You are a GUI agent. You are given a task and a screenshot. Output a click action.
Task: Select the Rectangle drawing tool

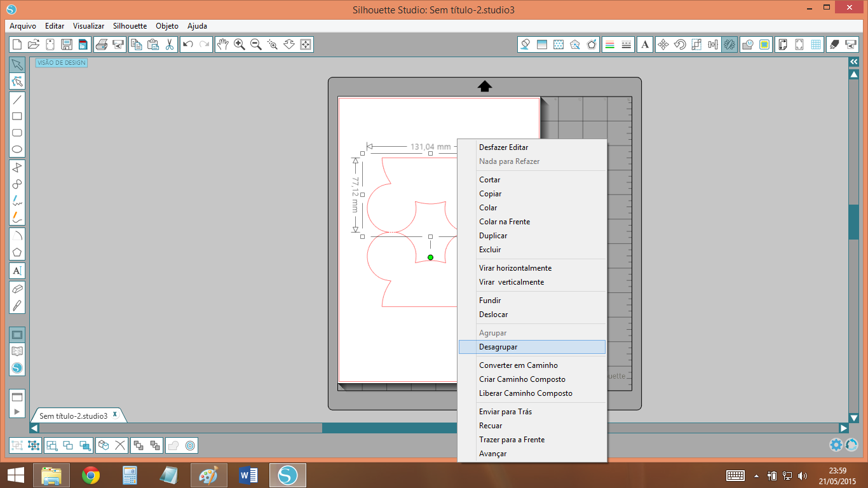[x=17, y=116]
